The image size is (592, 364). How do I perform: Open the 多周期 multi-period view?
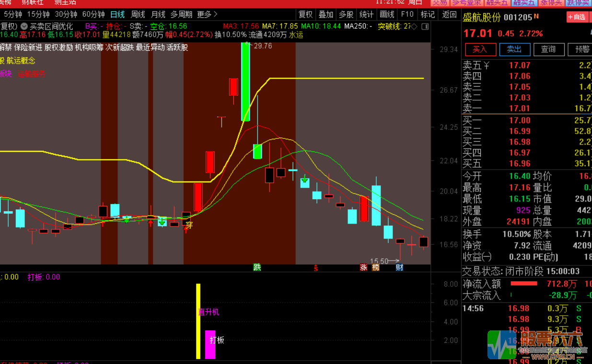pyautogui.click(x=181, y=14)
